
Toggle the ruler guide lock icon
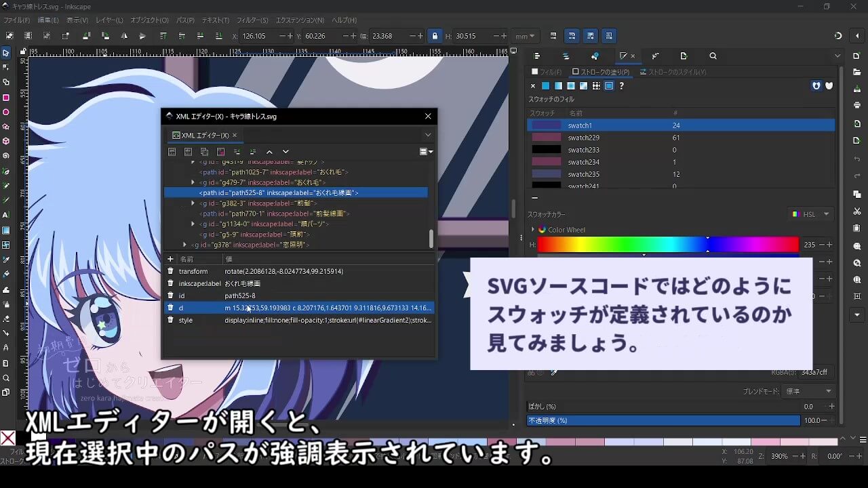pyautogui.click(x=22, y=52)
